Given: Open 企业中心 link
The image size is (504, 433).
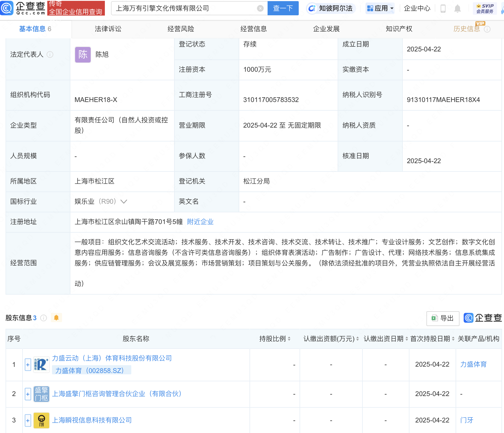Looking at the screenshot, I should coord(417,8).
